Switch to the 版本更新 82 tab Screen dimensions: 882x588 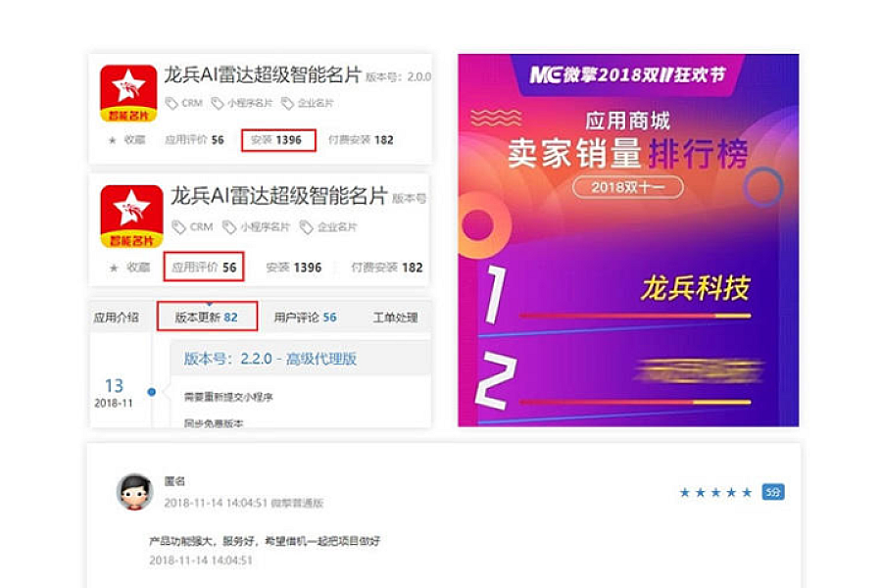click(x=207, y=318)
